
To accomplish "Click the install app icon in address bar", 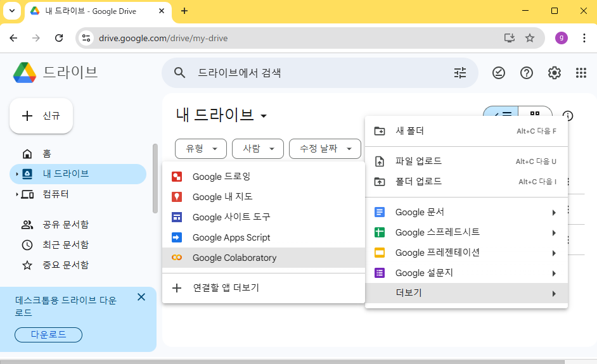I will coord(510,38).
